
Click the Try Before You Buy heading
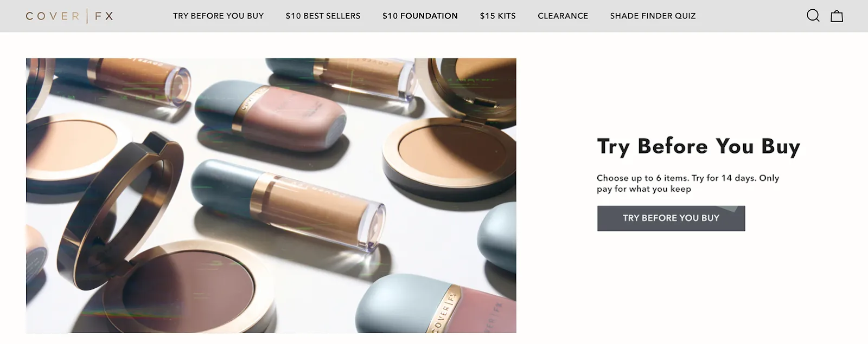pos(698,146)
